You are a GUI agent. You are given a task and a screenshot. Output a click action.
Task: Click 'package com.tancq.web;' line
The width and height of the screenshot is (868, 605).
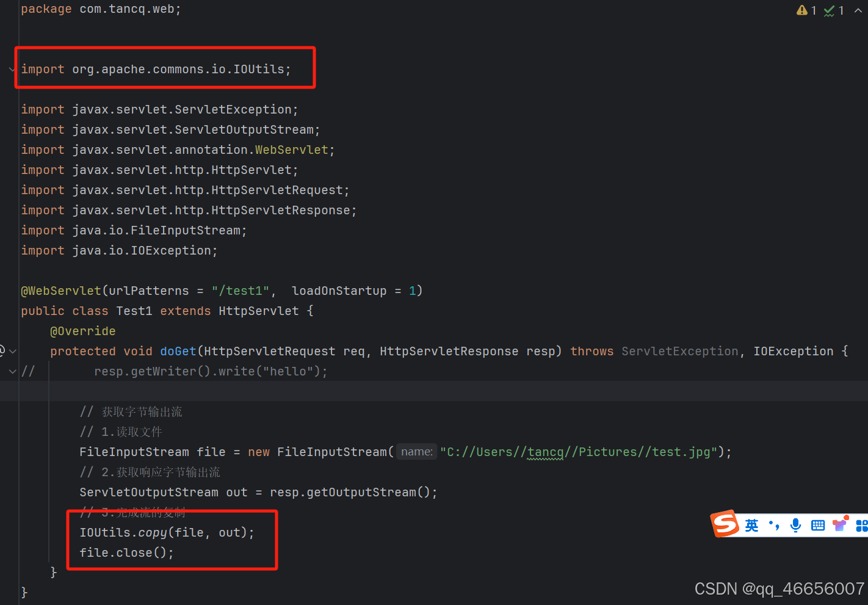[101, 9]
